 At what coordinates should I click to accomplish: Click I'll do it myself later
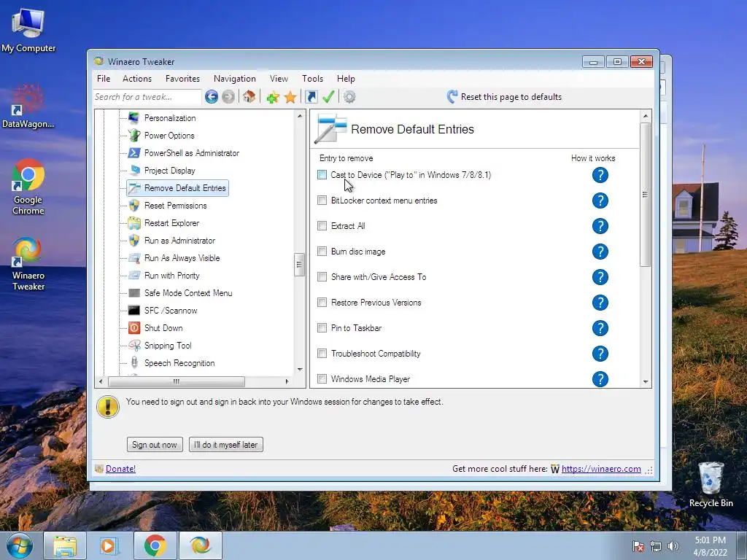point(226,445)
